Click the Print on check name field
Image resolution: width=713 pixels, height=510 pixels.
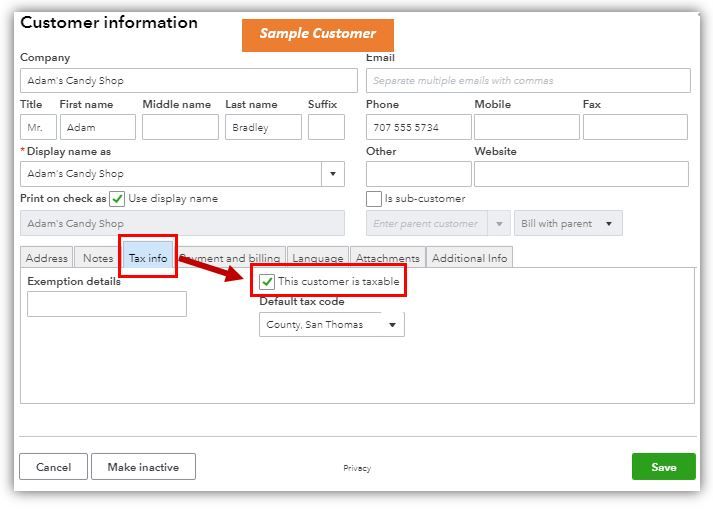pos(182,223)
